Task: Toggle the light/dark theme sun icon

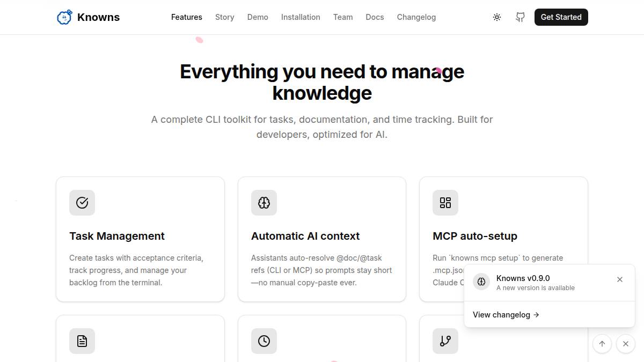Action: (x=497, y=17)
